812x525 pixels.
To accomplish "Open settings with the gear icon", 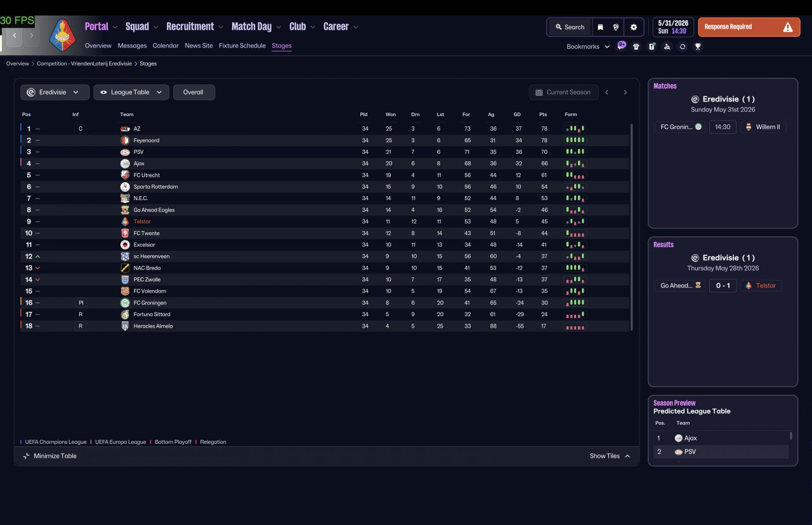I will (633, 27).
